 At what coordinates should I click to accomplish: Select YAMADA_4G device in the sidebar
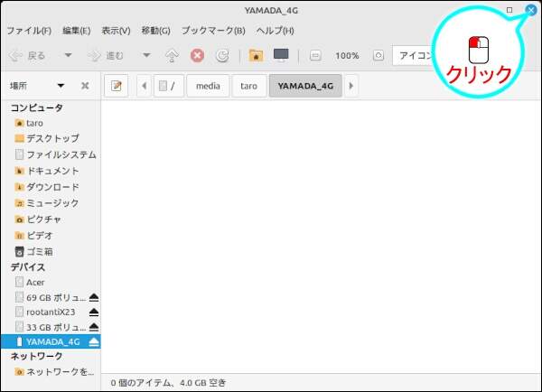point(49,342)
